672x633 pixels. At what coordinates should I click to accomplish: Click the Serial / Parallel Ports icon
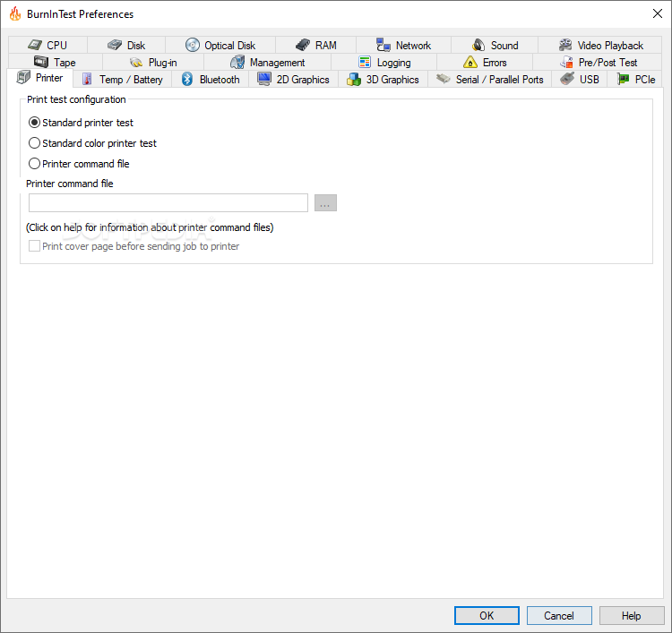click(444, 79)
